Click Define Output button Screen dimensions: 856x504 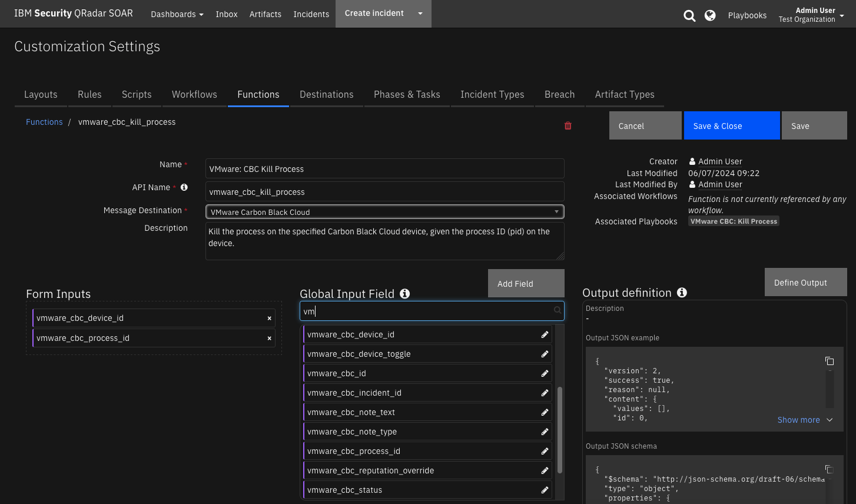806,282
